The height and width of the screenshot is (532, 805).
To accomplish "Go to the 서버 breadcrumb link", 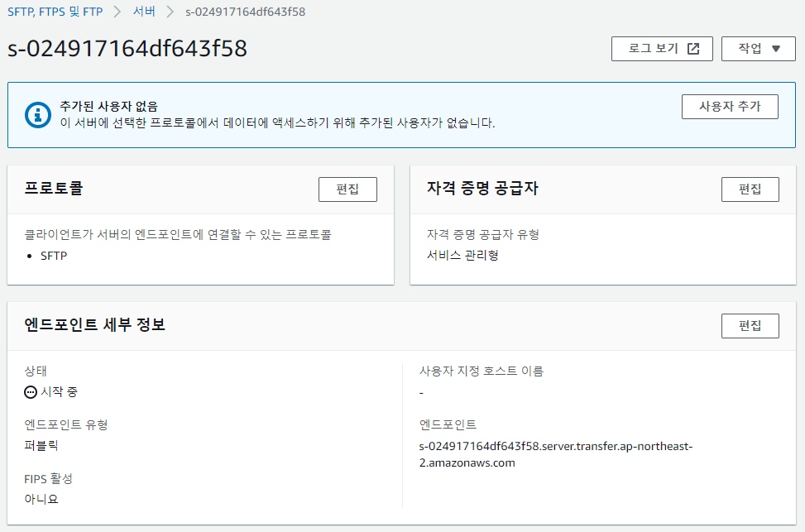I will [x=144, y=12].
